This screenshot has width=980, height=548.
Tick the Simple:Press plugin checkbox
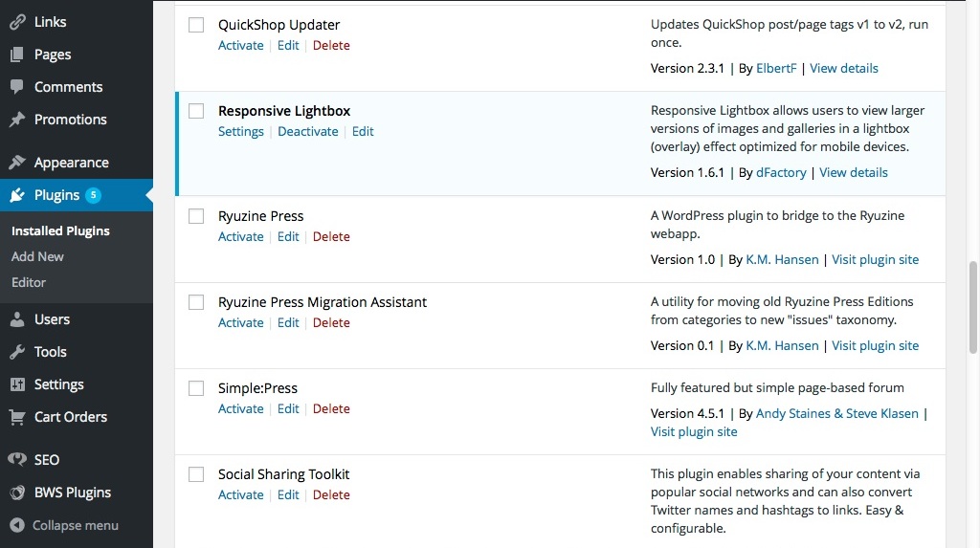pyautogui.click(x=196, y=388)
